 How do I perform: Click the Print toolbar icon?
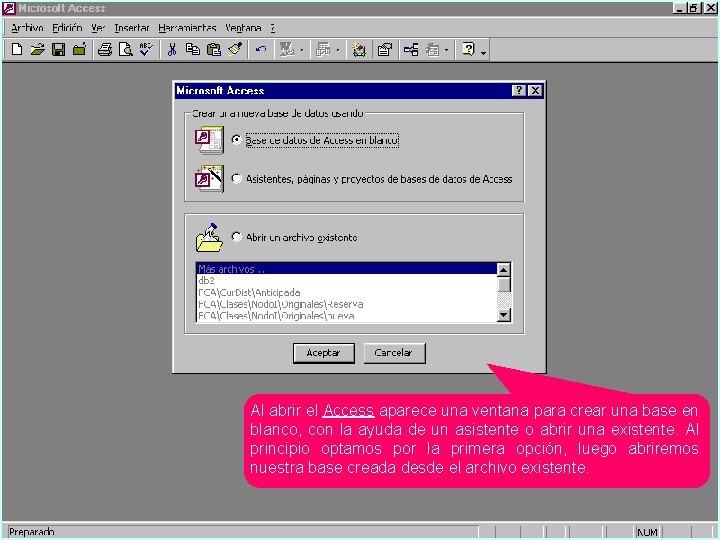pos(105,49)
